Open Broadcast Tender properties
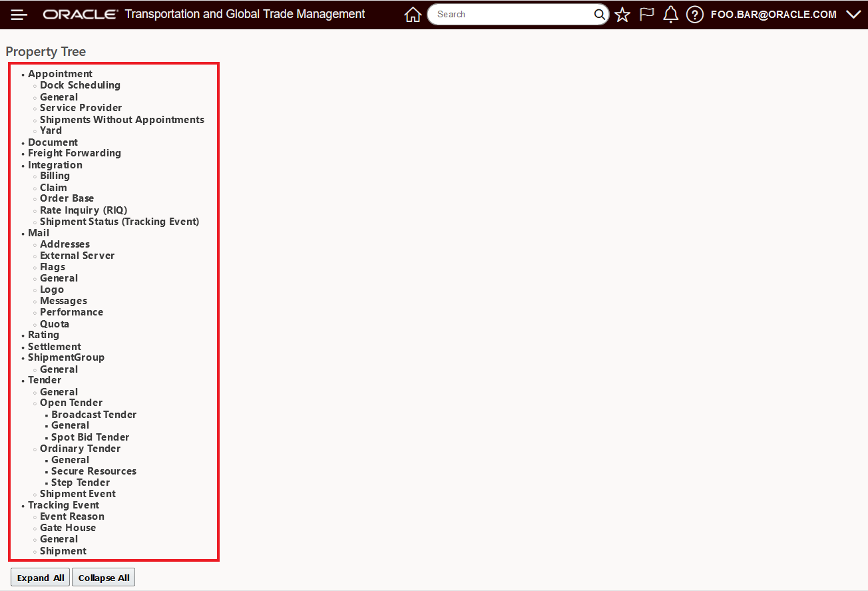 [x=94, y=415]
